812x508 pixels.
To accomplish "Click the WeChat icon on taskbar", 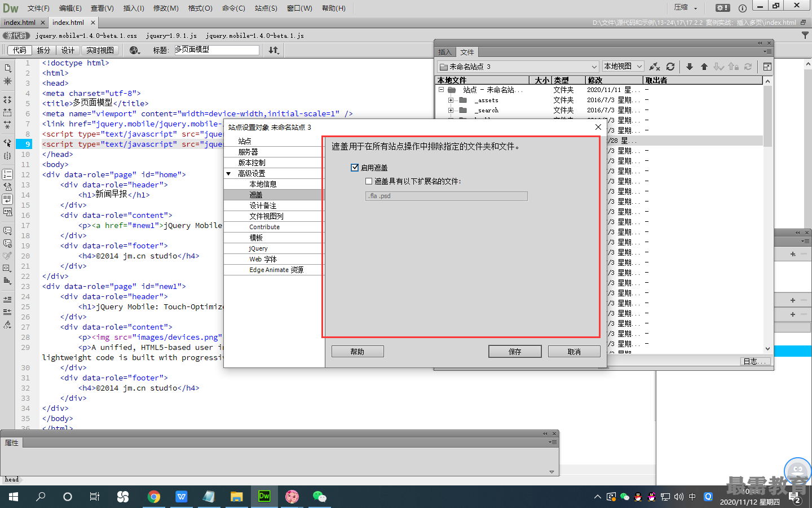I will [320, 497].
